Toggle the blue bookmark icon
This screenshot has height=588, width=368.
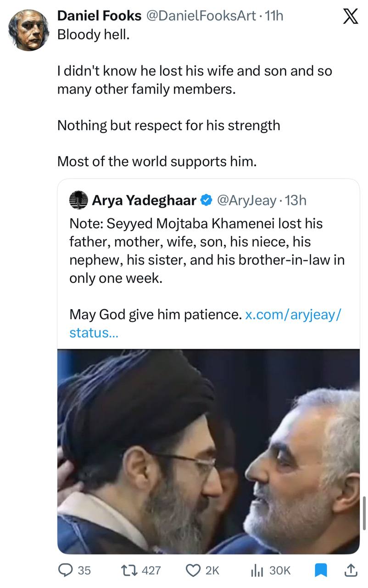[320, 570]
